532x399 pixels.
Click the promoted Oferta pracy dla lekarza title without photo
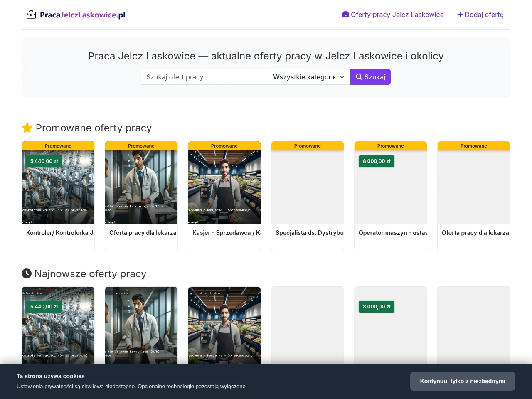tap(475, 233)
